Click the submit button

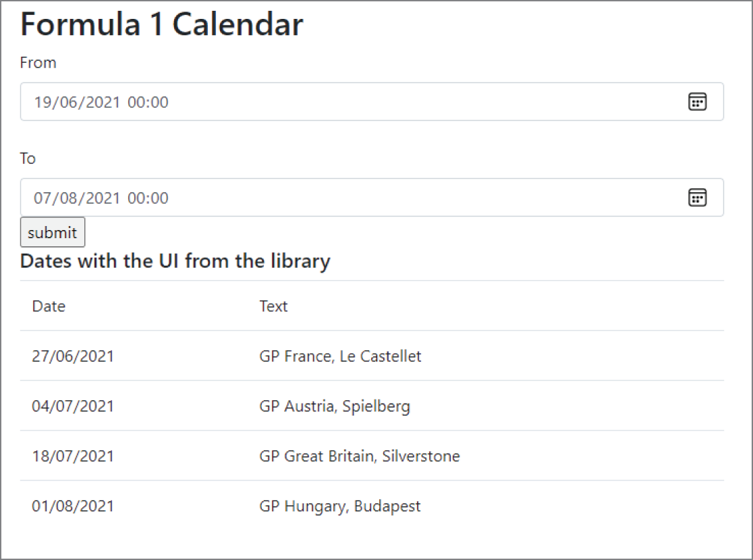(53, 232)
